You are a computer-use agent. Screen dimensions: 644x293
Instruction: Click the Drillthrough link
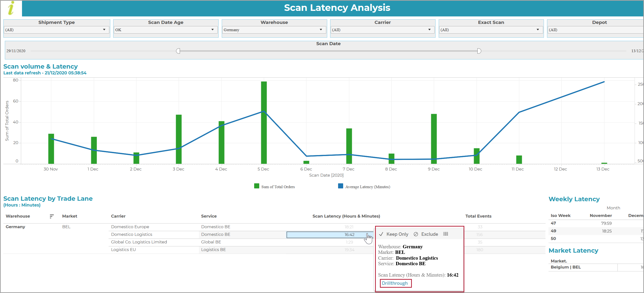394,283
